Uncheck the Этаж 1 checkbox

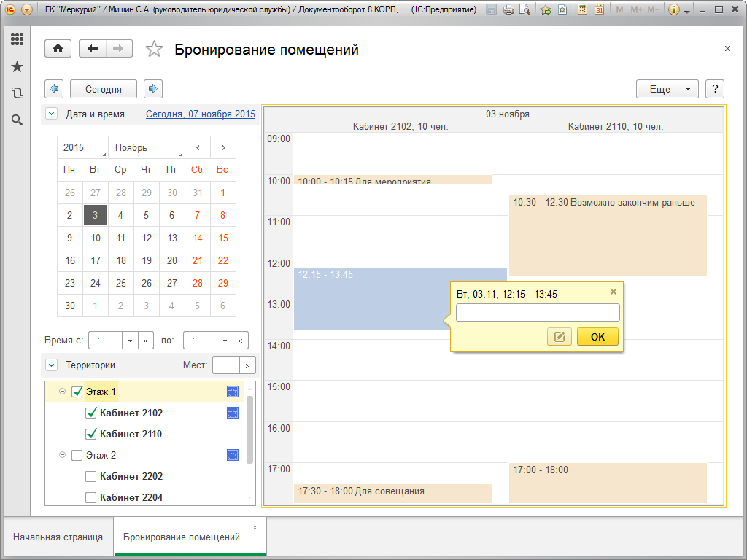(x=77, y=392)
